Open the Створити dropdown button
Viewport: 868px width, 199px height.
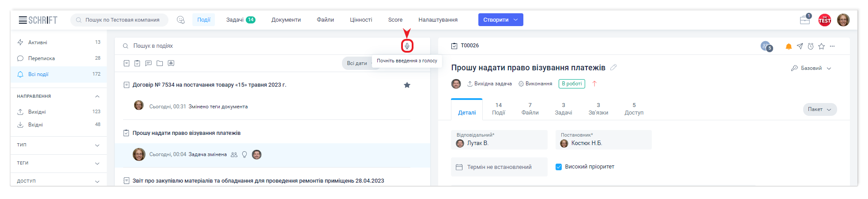click(500, 20)
